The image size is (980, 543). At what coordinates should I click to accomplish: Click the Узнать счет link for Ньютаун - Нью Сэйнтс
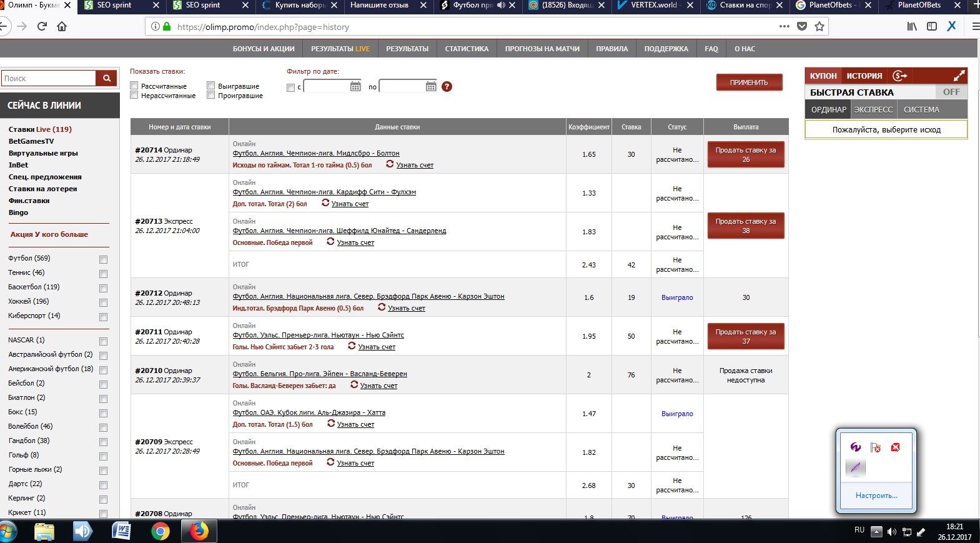tap(377, 347)
